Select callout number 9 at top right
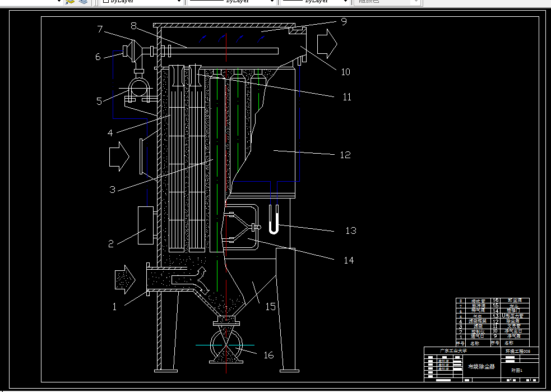The width and height of the screenshot is (551, 392). [x=344, y=21]
